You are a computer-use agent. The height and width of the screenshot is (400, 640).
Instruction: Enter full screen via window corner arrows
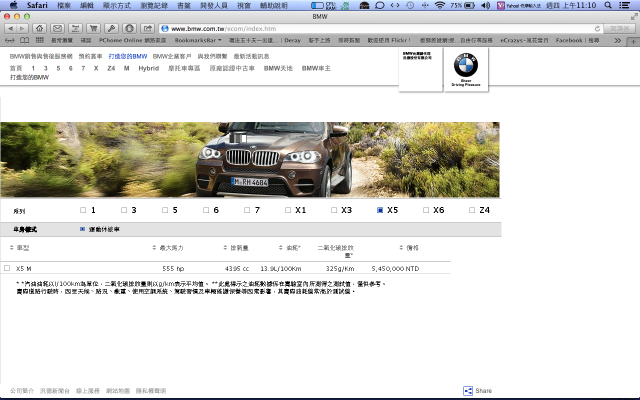[x=634, y=17]
